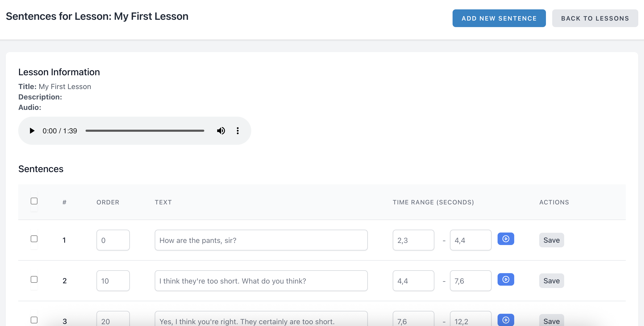Mute the audio player volume
The height and width of the screenshot is (326, 644).
(221, 131)
